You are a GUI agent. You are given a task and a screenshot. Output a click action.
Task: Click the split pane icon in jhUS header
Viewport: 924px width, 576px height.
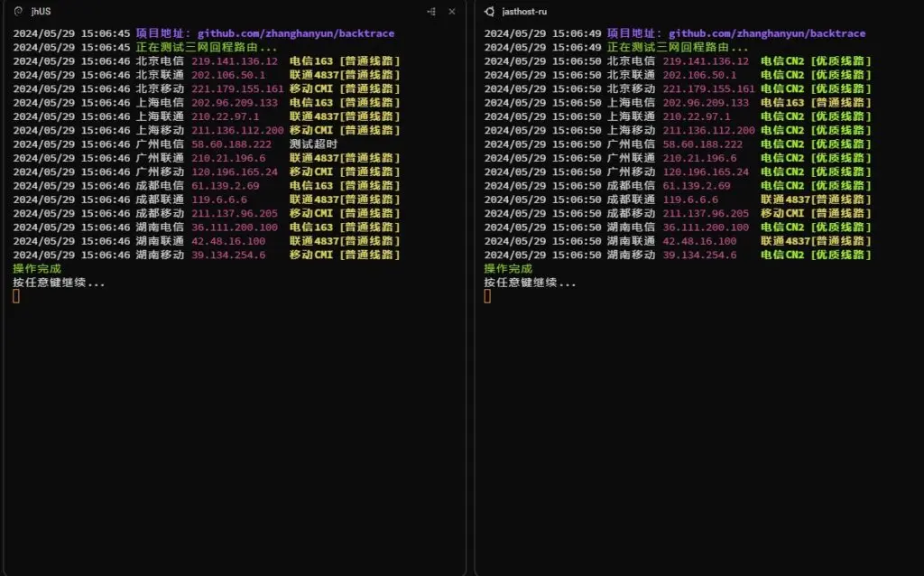(x=430, y=12)
